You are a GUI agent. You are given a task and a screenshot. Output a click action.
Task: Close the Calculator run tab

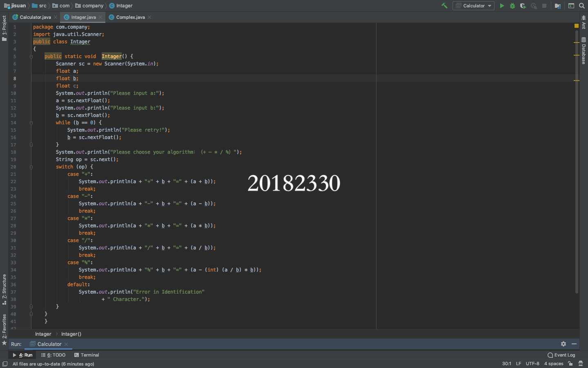tap(66, 344)
